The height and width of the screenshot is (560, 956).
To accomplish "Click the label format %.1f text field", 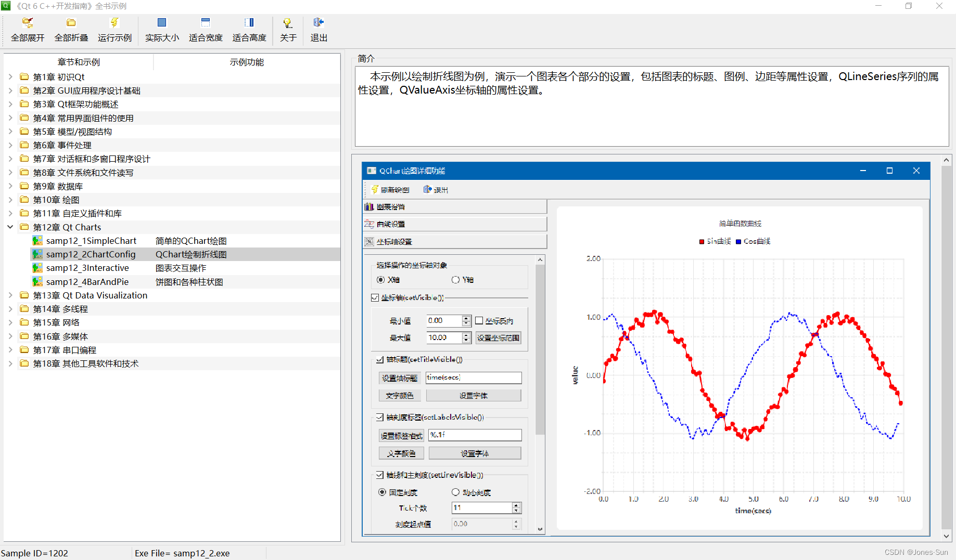I will 475,435.
